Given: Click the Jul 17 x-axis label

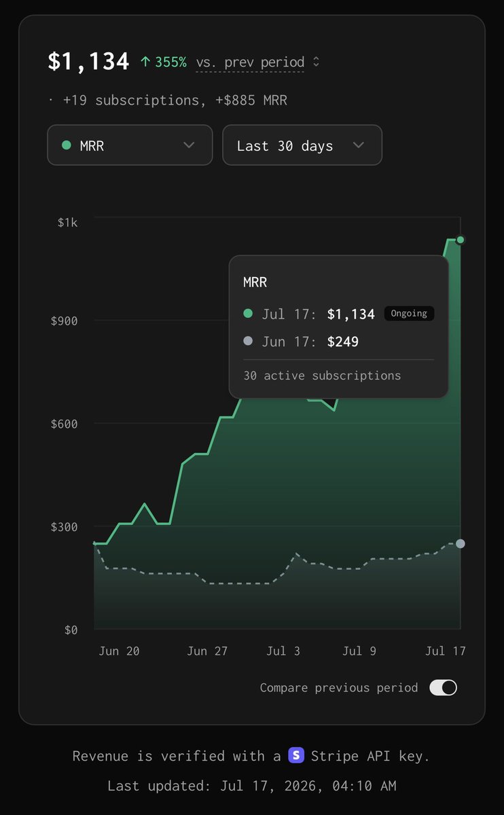Looking at the screenshot, I should (x=445, y=651).
